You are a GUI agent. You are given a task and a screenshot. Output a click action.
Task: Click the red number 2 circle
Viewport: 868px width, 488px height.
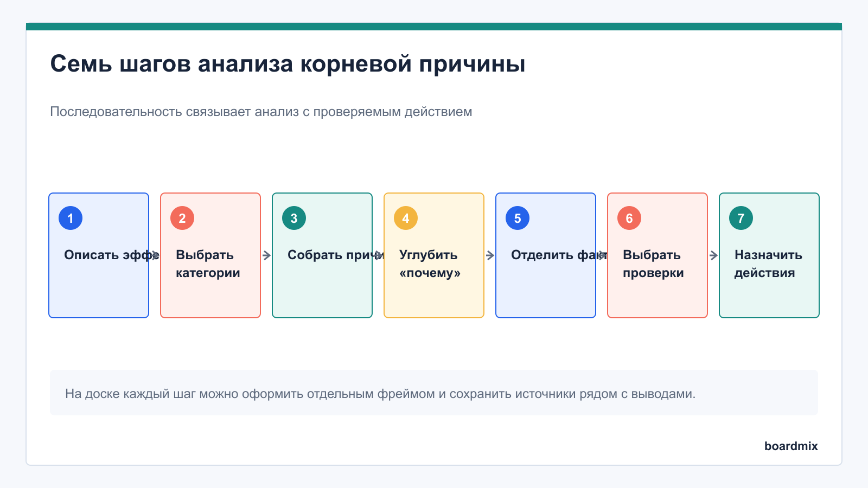[182, 218]
